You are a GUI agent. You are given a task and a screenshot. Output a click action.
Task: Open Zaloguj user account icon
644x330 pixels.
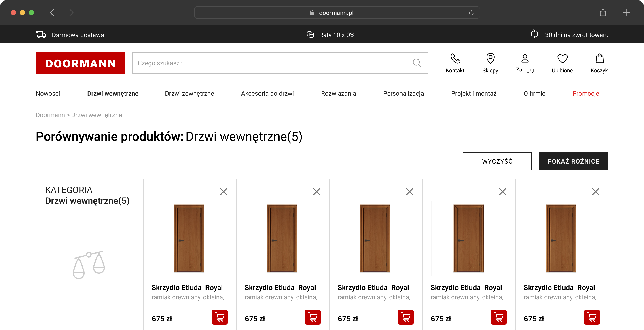pyautogui.click(x=525, y=59)
